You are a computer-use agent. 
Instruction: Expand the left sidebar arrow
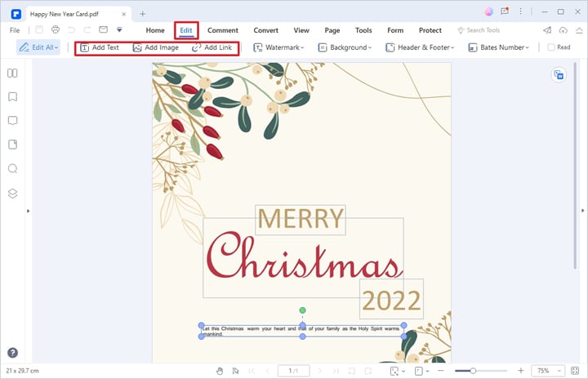(x=28, y=211)
